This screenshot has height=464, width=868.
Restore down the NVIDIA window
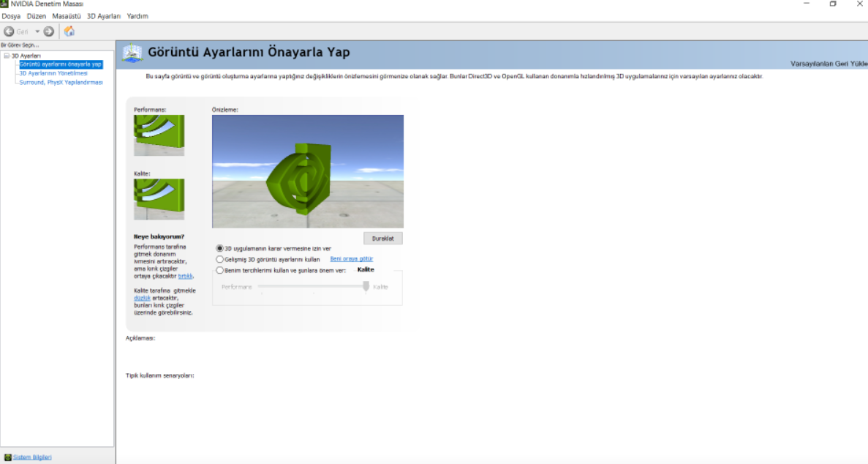click(833, 4)
